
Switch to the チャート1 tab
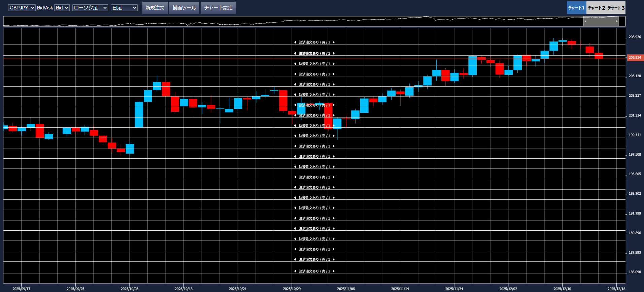coord(576,8)
